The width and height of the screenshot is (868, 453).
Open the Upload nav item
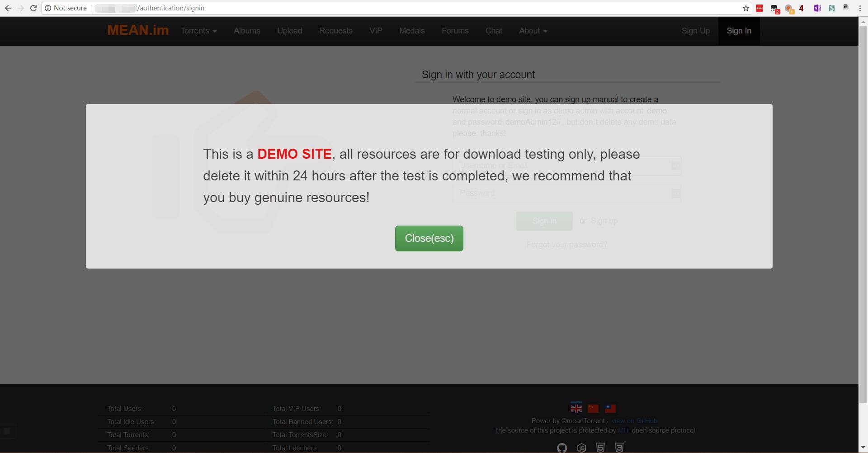click(x=290, y=31)
